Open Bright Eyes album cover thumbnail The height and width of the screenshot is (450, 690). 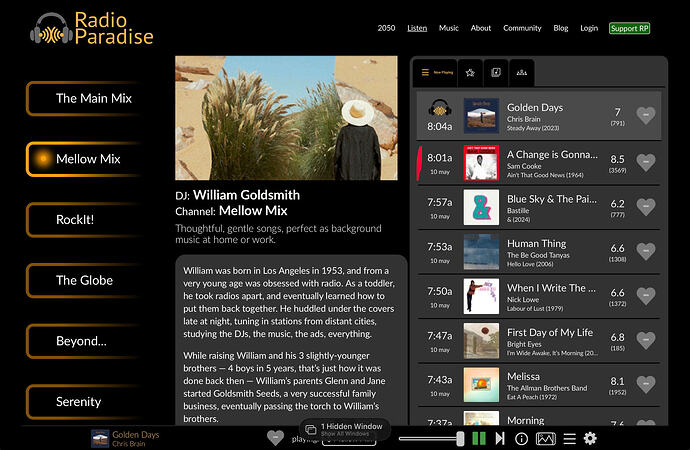(x=481, y=340)
